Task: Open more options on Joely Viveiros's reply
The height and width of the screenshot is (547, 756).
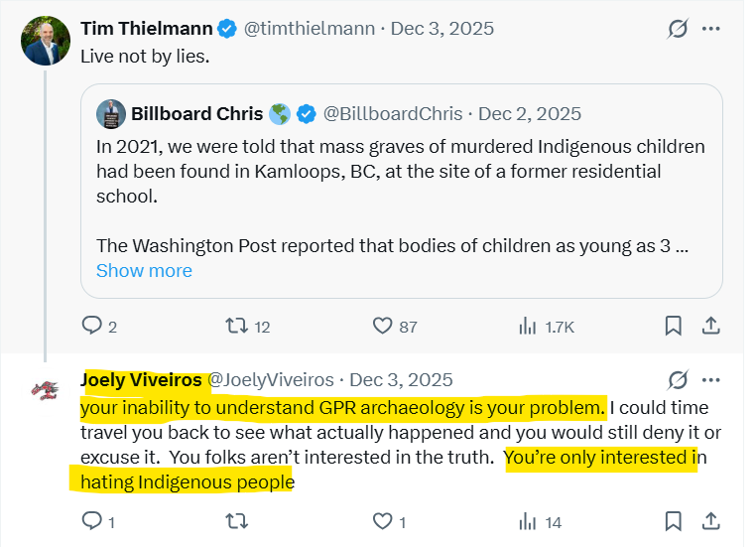Action: click(x=710, y=379)
